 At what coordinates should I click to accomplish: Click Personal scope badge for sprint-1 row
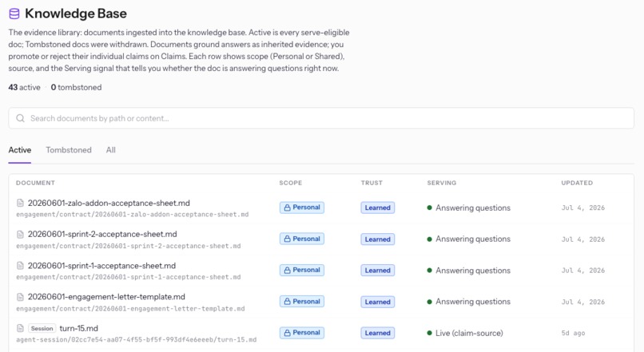click(x=302, y=270)
